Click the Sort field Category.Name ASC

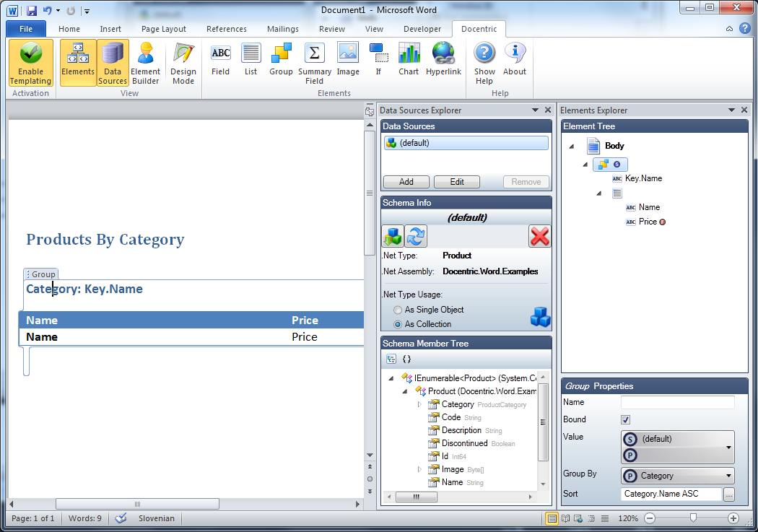tap(671, 494)
